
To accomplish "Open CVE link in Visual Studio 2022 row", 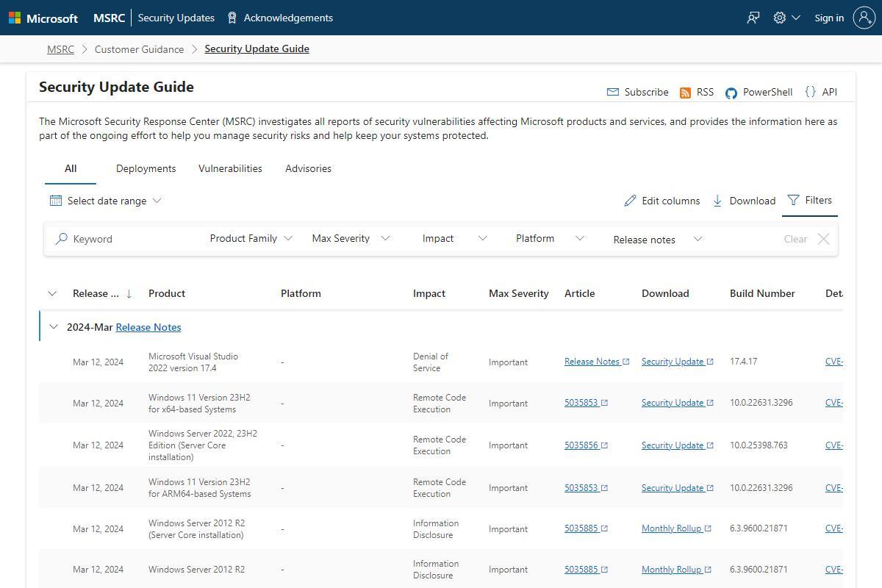I will click(x=834, y=362).
